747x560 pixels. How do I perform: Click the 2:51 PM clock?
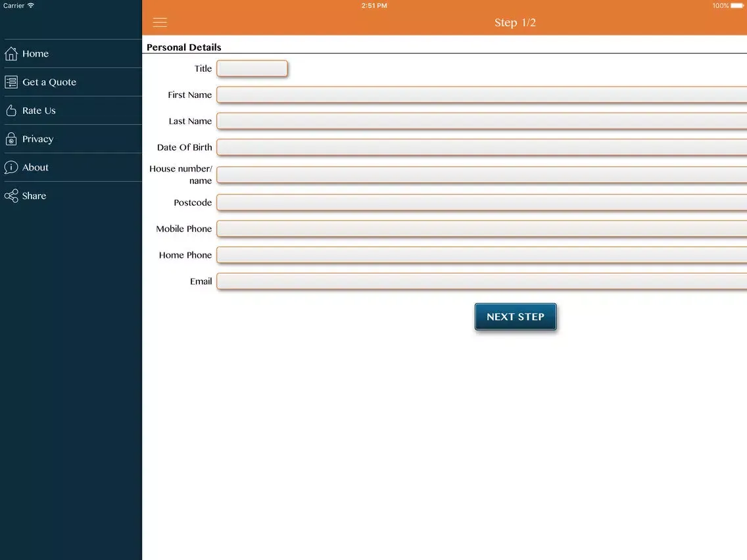374,6
